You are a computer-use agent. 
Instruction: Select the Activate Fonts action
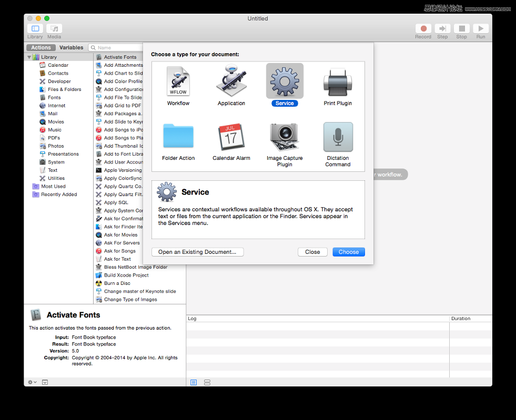coord(119,57)
